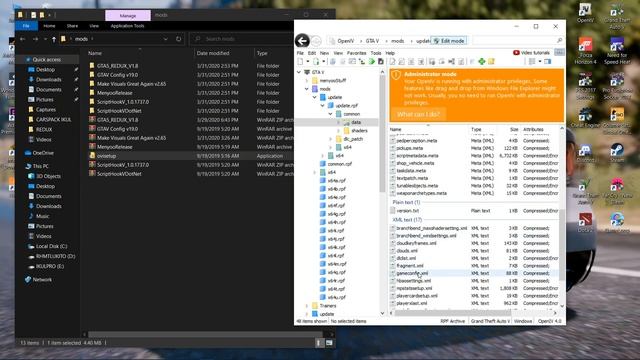640x360 pixels.
Task: Open the Discord desktop shortcut
Action: (585, 153)
